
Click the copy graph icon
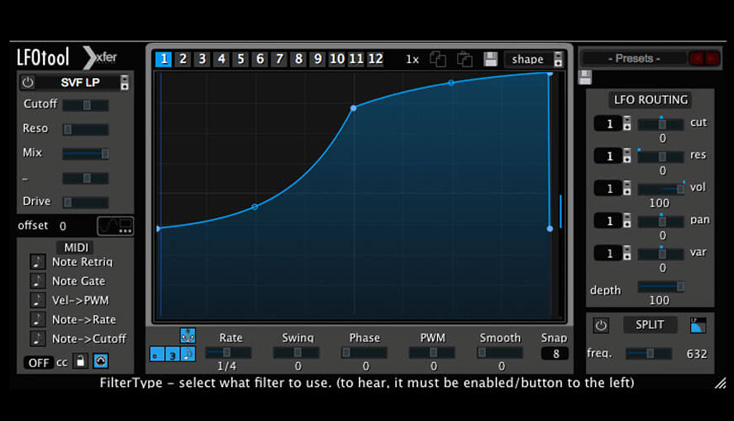438,59
